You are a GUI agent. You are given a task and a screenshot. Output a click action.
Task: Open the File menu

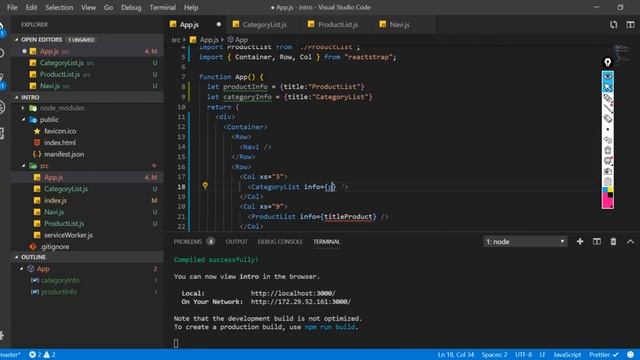click(x=12, y=7)
